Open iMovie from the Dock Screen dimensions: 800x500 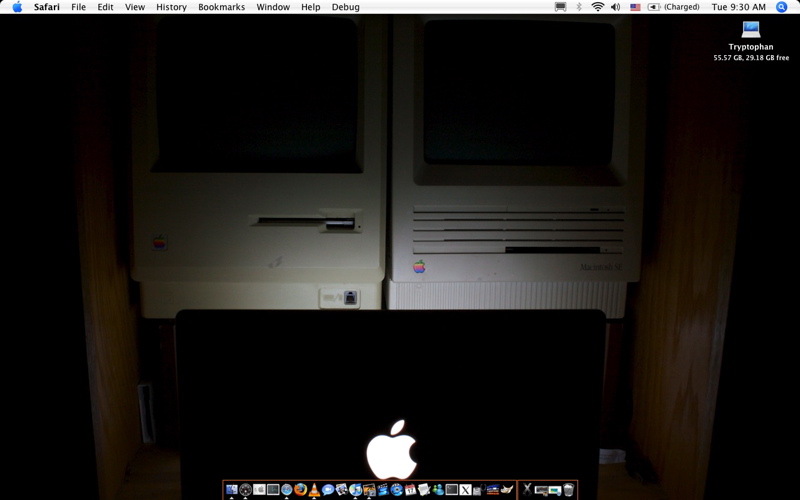coord(383,490)
